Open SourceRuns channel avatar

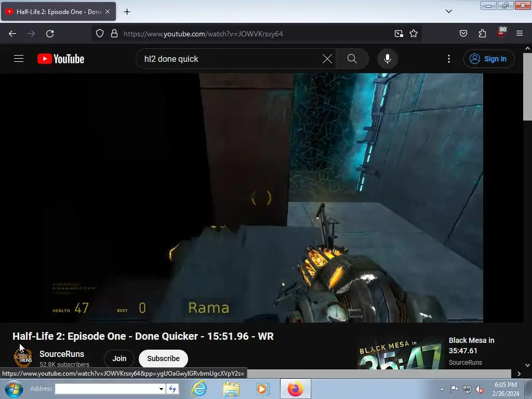[23, 358]
